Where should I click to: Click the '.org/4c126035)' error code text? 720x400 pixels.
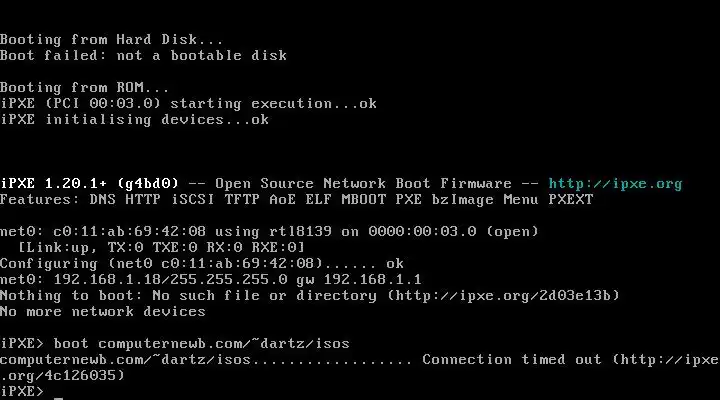[x=62, y=376]
